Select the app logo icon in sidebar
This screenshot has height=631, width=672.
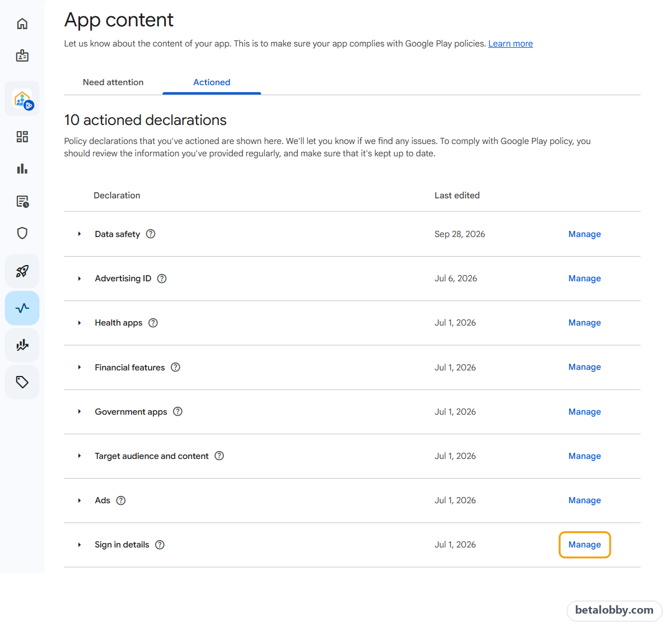23,99
